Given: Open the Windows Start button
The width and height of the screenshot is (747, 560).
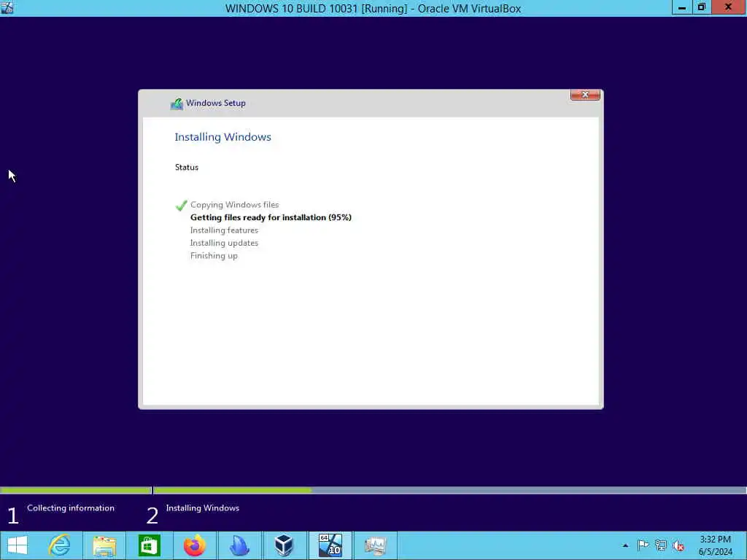Looking at the screenshot, I should point(18,545).
